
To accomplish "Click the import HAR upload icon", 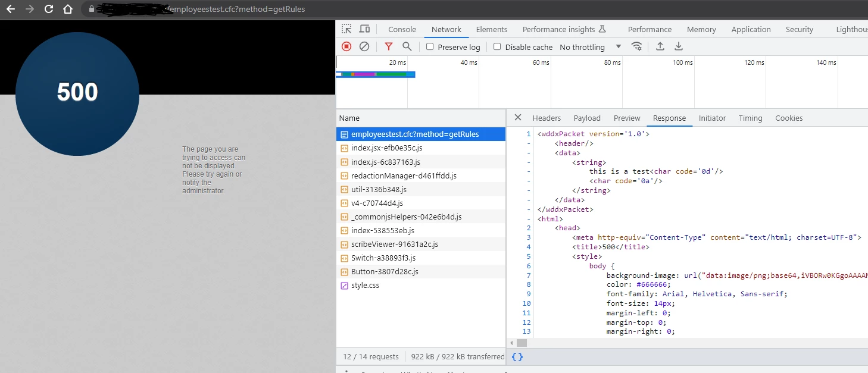I will [x=660, y=46].
